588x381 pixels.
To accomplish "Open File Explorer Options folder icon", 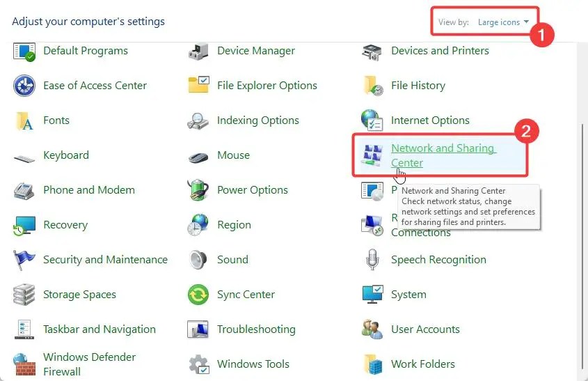I will point(198,85).
